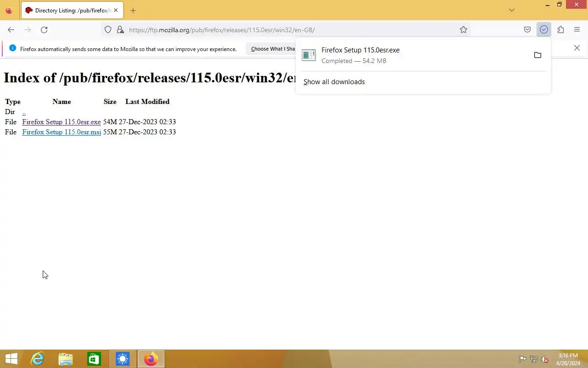588x368 pixels.
Task: Open File Explorer from taskbar
Action: click(66, 359)
